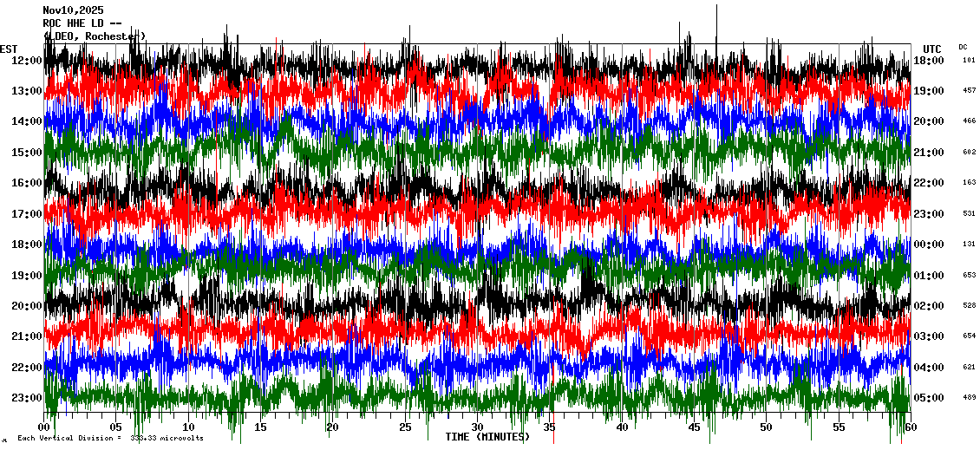Select the 45 minute tick on x-axis
Screen dimensions: 980x450
coord(694,427)
